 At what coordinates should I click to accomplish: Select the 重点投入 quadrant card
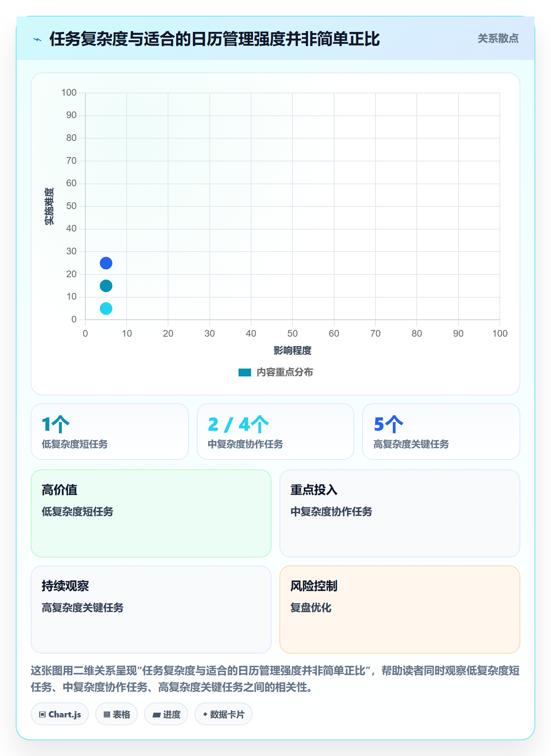[x=400, y=513]
